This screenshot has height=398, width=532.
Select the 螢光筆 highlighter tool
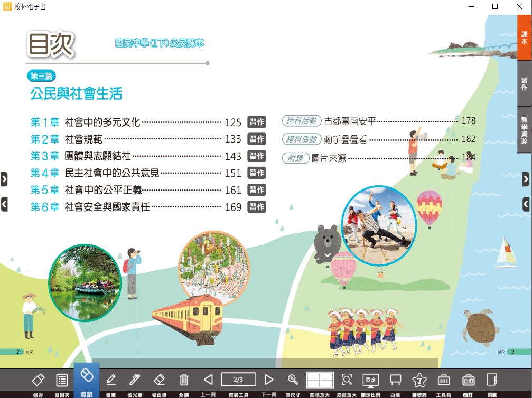coord(135,380)
